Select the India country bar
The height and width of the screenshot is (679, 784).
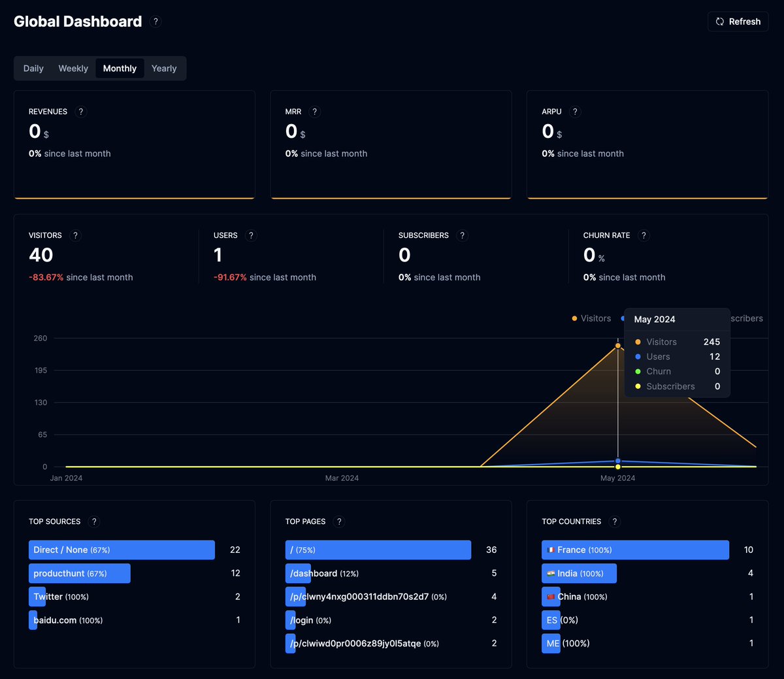pos(579,573)
